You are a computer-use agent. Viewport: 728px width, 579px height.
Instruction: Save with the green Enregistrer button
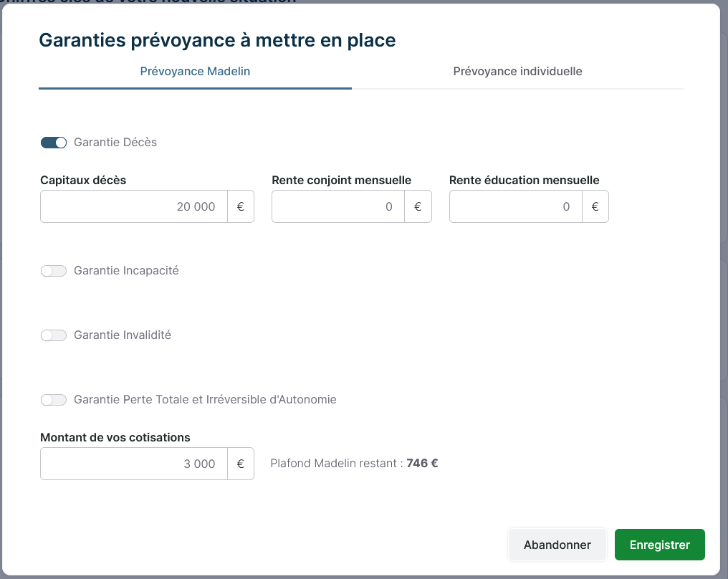point(659,545)
